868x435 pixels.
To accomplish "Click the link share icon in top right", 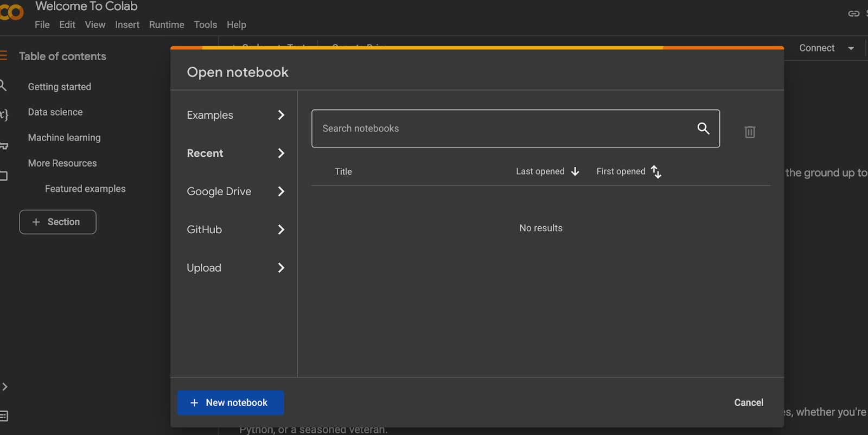I will point(854,14).
